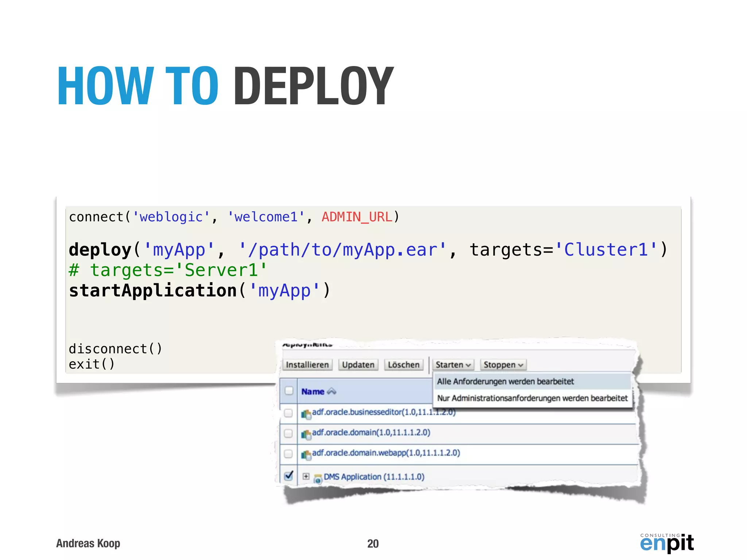Click the ADMIN_URL red text
This screenshot has height=560, width=747.
tap(357, 217)
